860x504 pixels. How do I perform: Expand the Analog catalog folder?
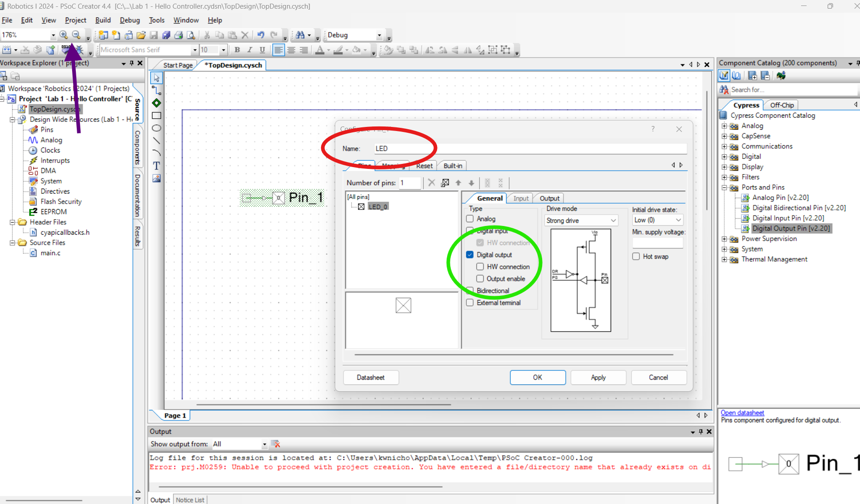(724, 126)
